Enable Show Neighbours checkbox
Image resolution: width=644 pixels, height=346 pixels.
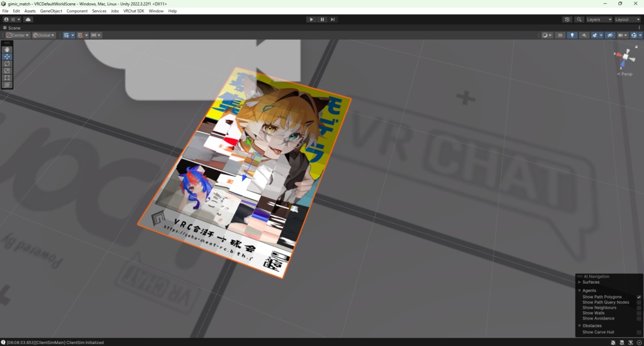639,308
